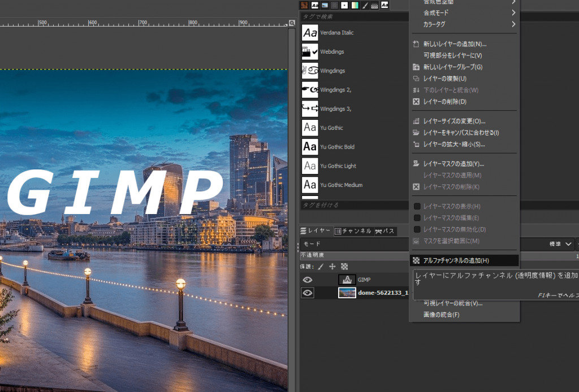The image size is (579, 392).
Task: Select the dome-5622133 layer thumbnail
Action: (347, 293)
